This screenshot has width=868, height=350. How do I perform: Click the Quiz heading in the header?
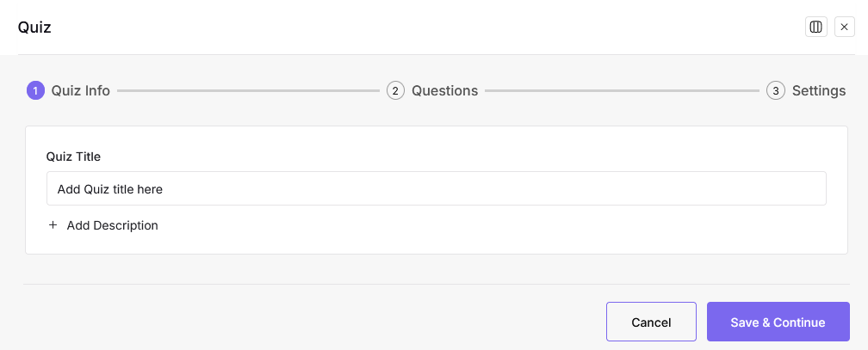point(34,27)
